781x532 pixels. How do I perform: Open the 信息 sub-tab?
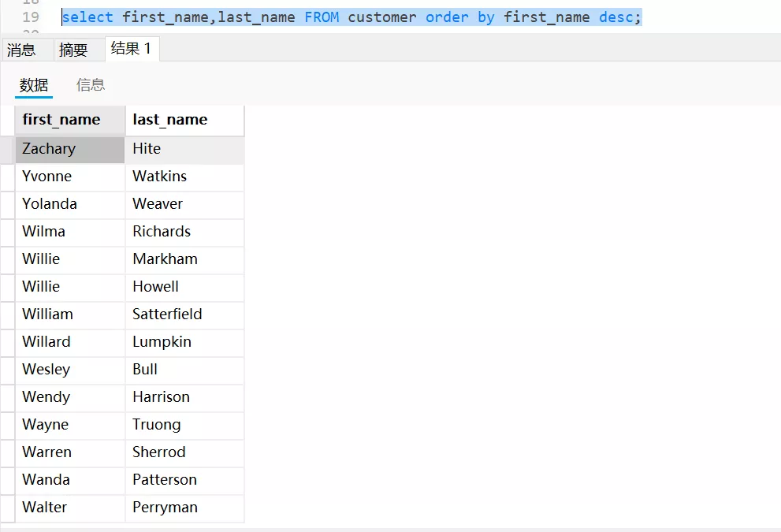pos(91,85)
